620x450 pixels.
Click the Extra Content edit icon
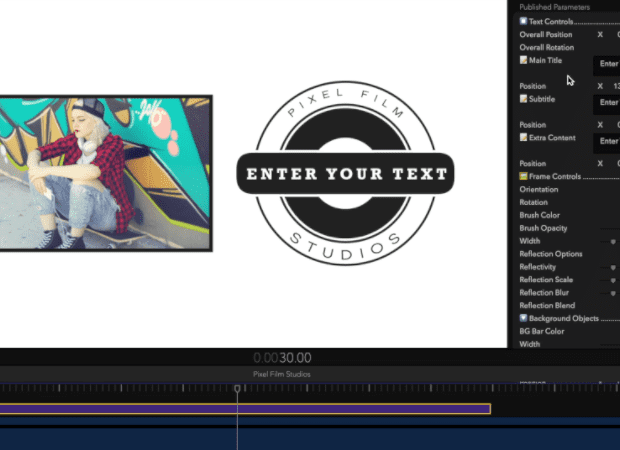(x=523, y=137)
